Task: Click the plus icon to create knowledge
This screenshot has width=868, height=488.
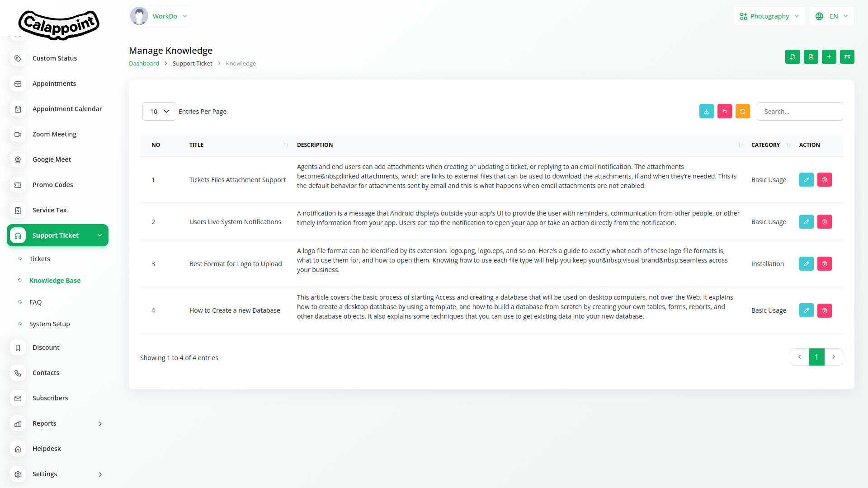Action: (x=829, y=57)
